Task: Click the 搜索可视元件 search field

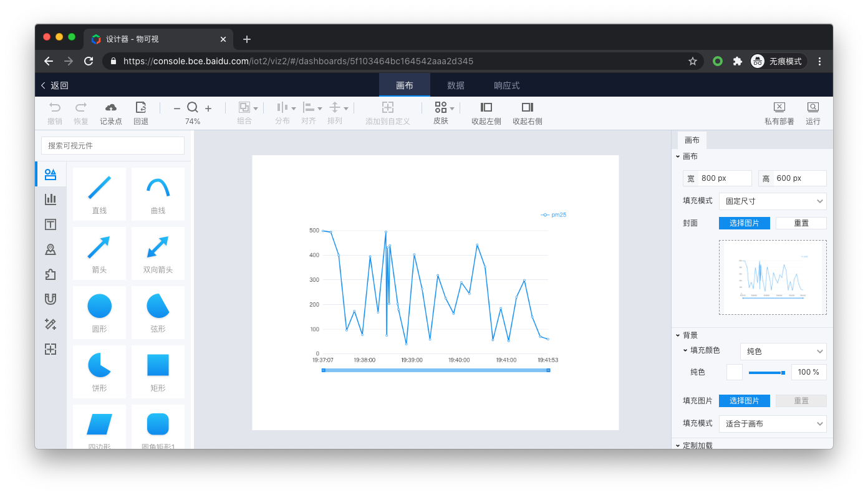Action: tap(113, 145)
